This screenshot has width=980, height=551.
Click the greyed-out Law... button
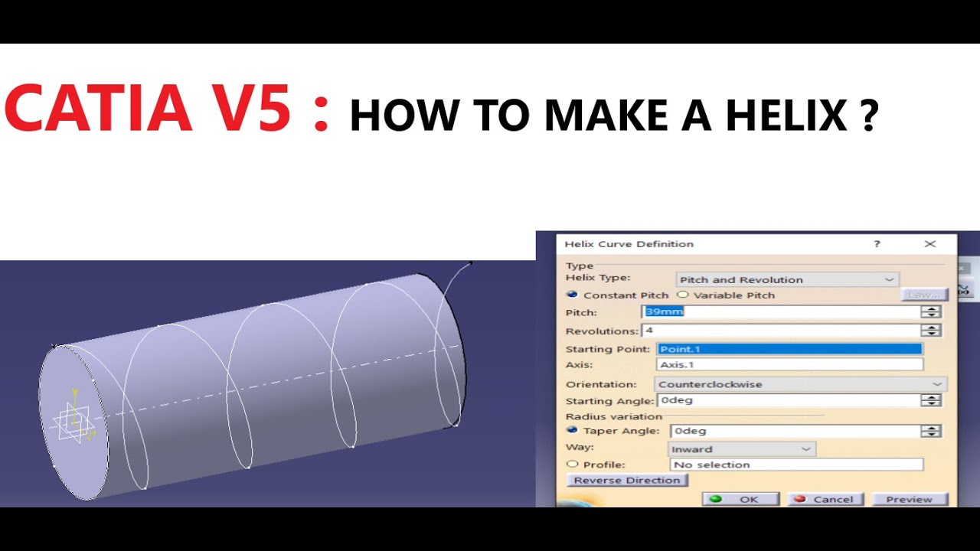pyautogui.click(x=925, y=295)
